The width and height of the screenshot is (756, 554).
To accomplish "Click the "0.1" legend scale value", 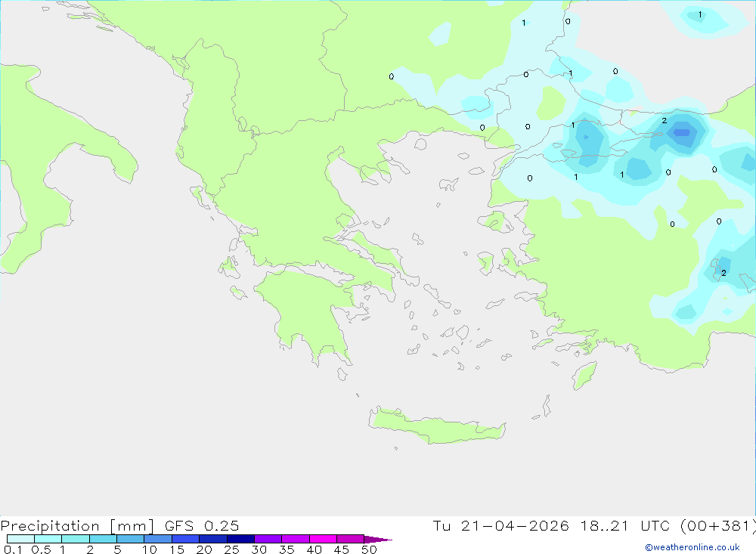I will pos(13,549).
